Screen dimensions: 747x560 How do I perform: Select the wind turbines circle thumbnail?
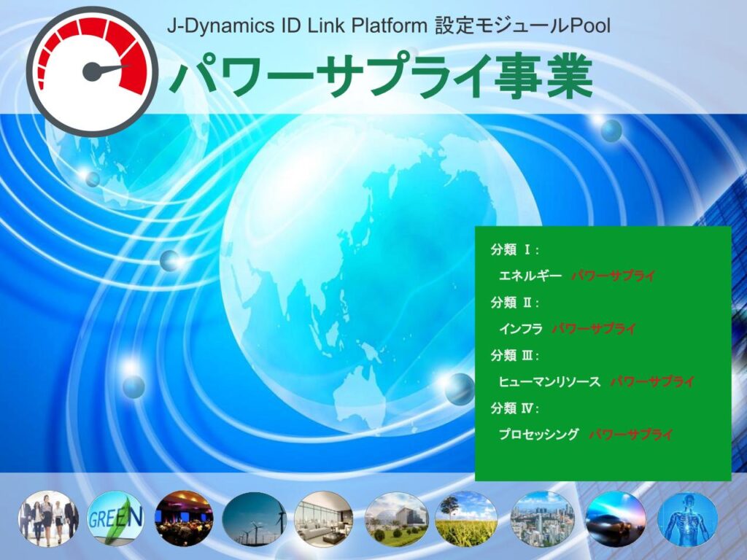255,519
